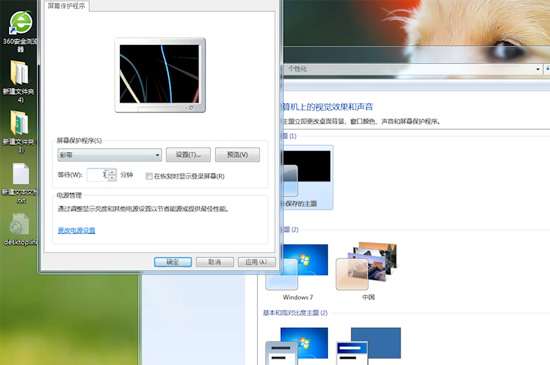Select the Windows 7 Basic theme thumbnail

pyautogui.click(x=297, y=346)
